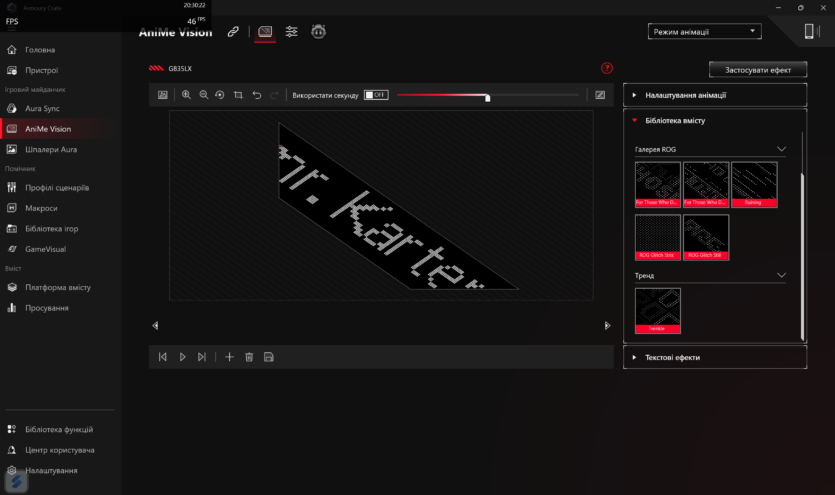Click the animation preview canvas with Karter text

tap(381, 205)
